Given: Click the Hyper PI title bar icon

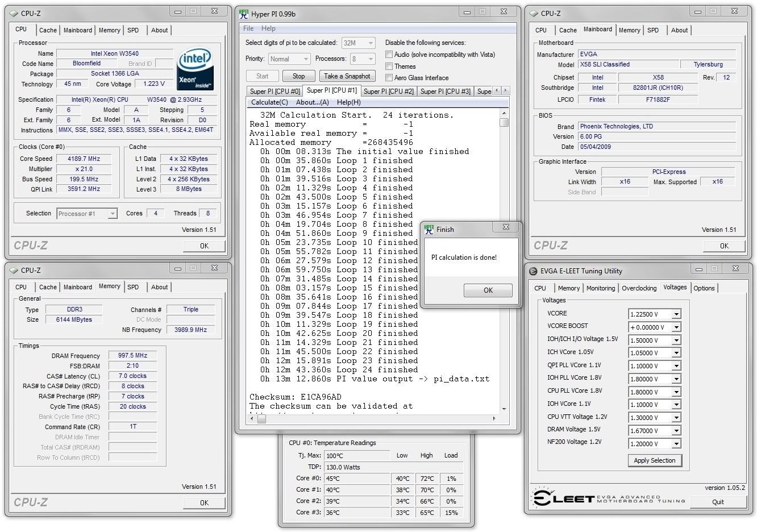Looking at the screenshot, I should click(x=244, y=14).
